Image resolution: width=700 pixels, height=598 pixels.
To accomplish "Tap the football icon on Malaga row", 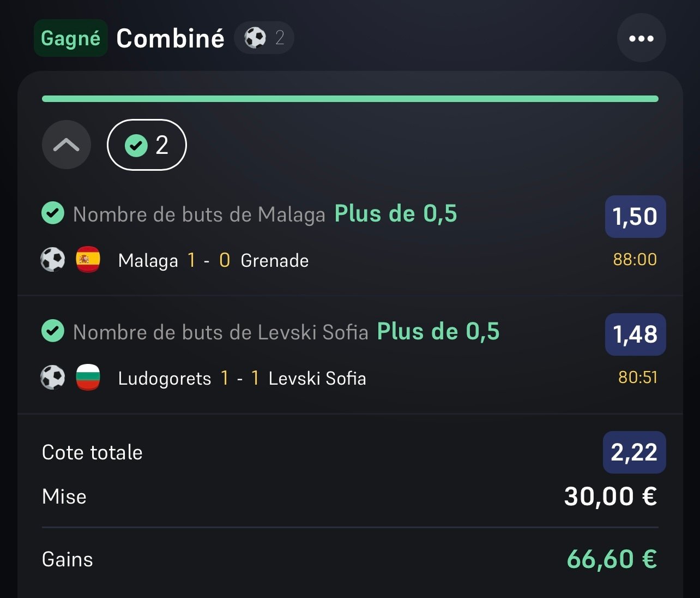I will 53,260.
